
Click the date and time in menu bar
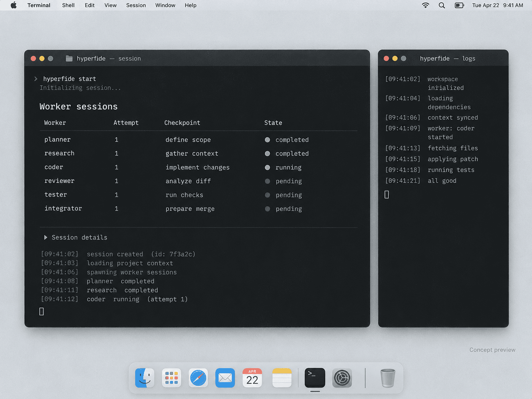click(x=498, y=5)
